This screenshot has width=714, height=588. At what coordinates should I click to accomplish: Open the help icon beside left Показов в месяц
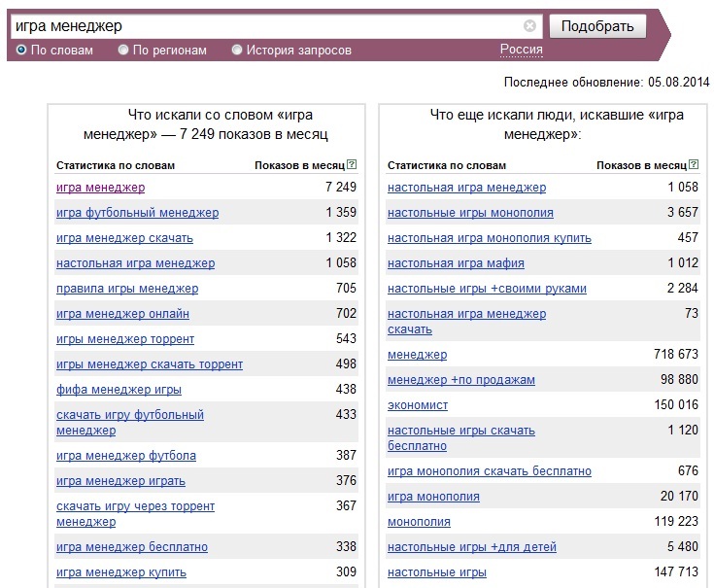point(352,164)
